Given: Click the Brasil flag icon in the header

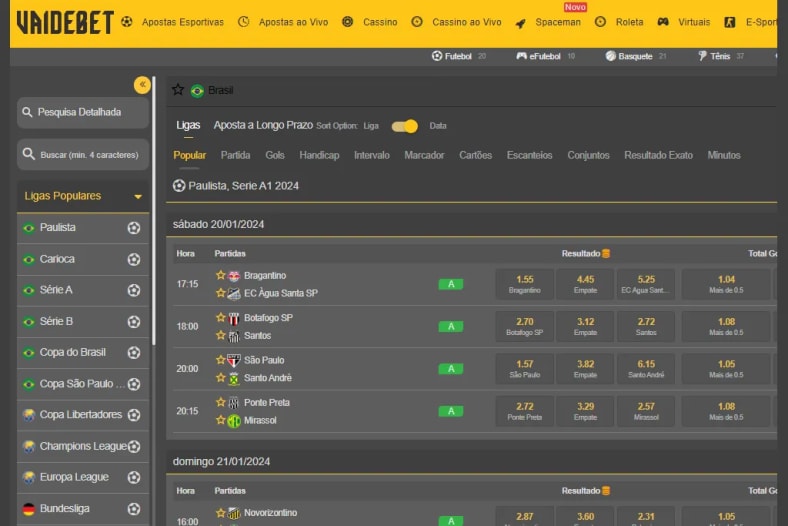Looking at the screenshot, I should 197,91.
